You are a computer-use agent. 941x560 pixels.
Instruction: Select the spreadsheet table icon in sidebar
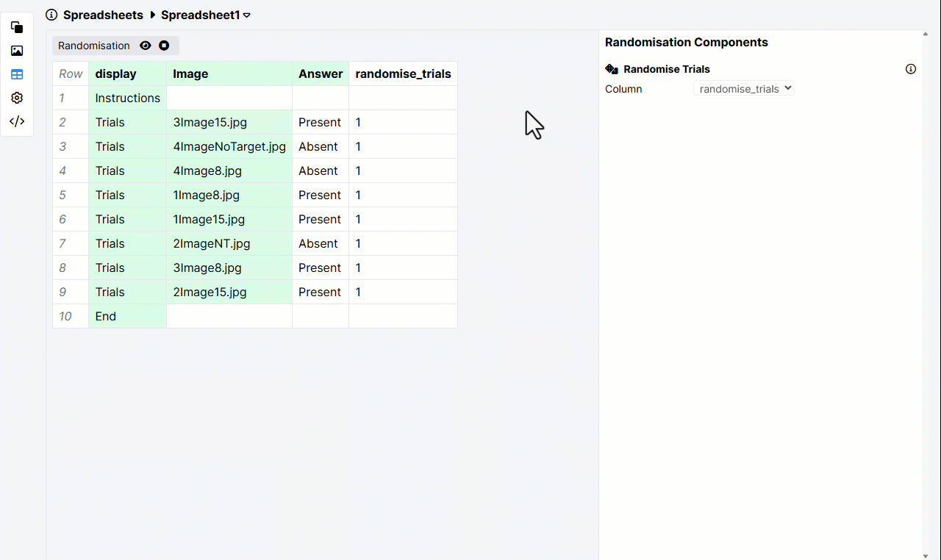(x=16, y=73)
